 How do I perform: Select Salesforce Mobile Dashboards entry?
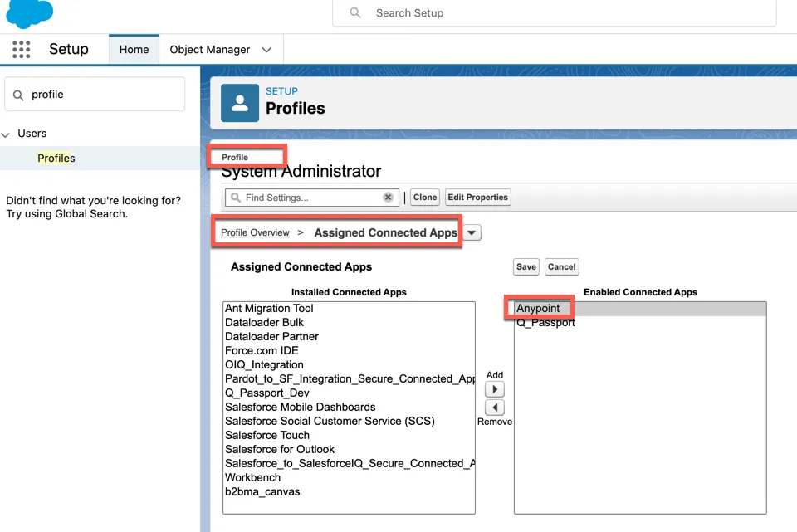[349, 407]
